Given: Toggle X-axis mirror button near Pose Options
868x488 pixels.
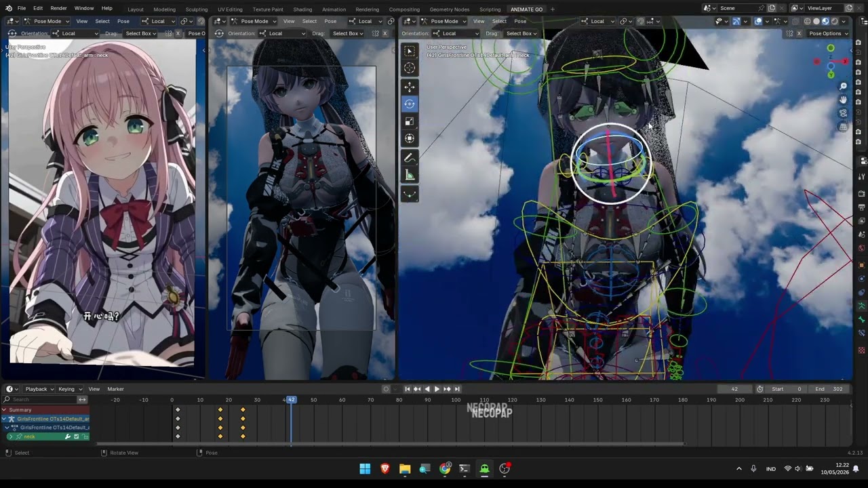Looking at the screenshot, I should tap(800, 33).
